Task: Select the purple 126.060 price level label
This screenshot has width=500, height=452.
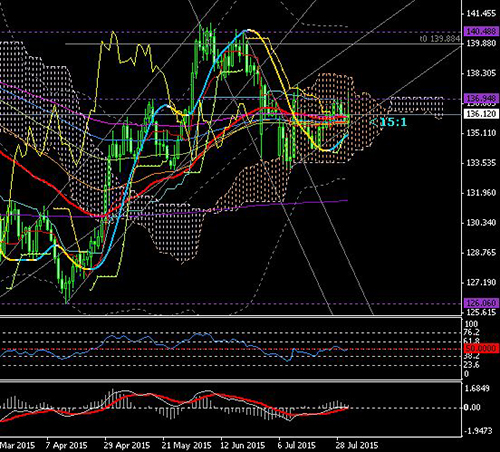Action: coord(481,303)
